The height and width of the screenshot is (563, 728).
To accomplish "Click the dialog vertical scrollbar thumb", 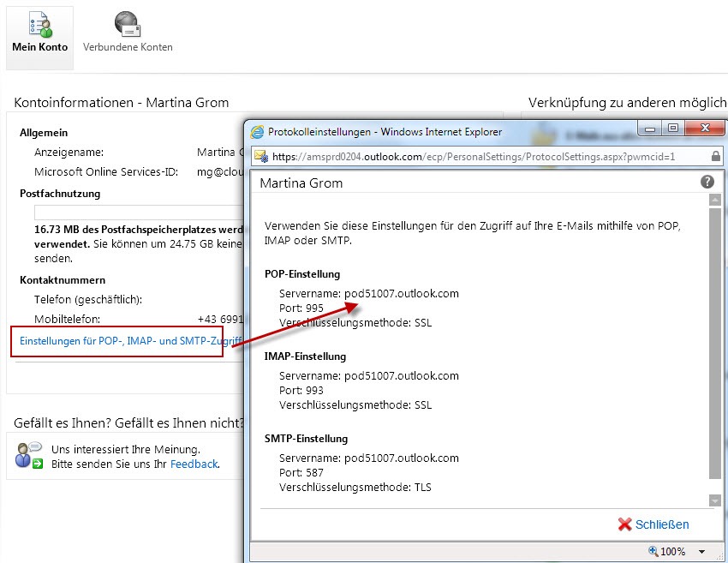I will 715,344.
